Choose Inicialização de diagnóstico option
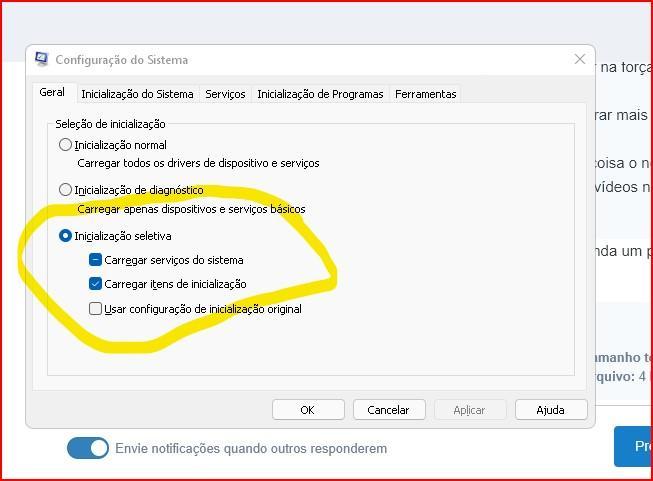This screenshot has width=653, height=481. [x=65, y=190]
